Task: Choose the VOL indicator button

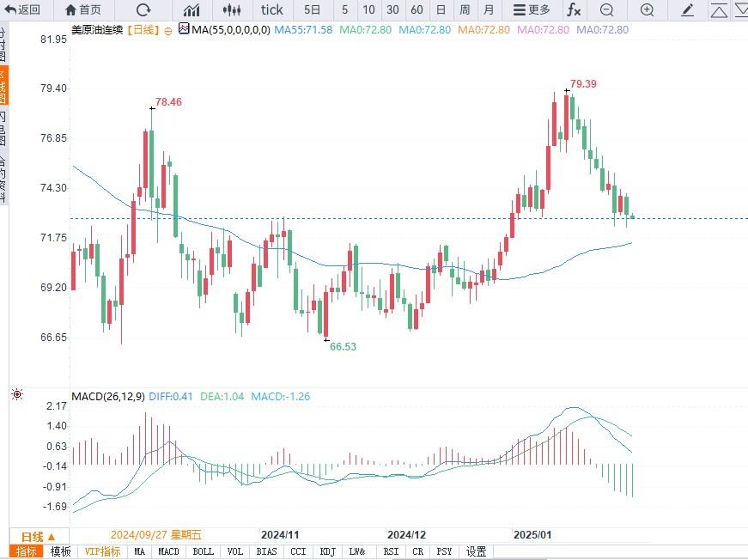Action: (235, 552)
